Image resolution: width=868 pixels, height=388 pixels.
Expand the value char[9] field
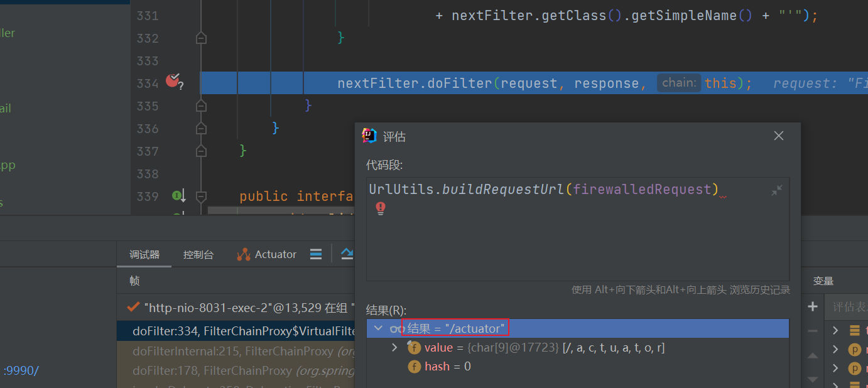(x=394, y=347)
